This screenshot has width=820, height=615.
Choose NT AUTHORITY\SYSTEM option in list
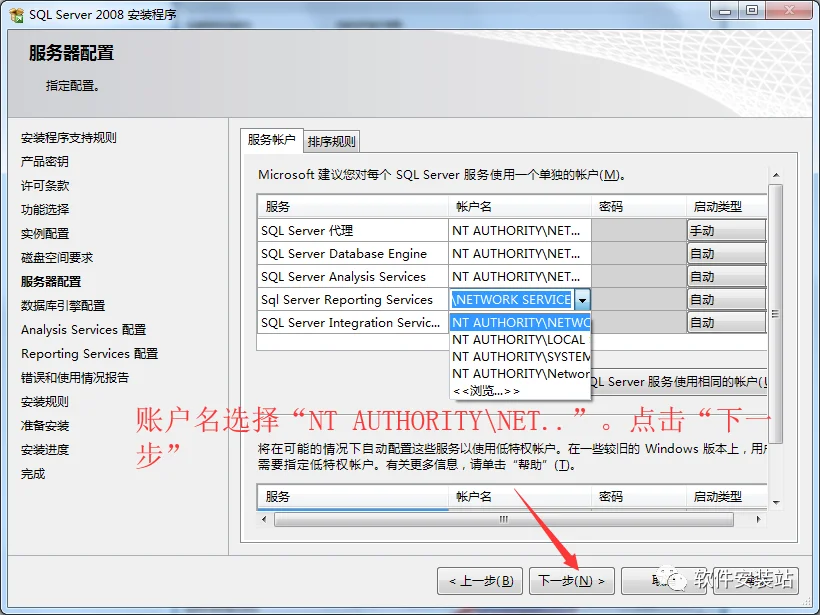[520, 357]
